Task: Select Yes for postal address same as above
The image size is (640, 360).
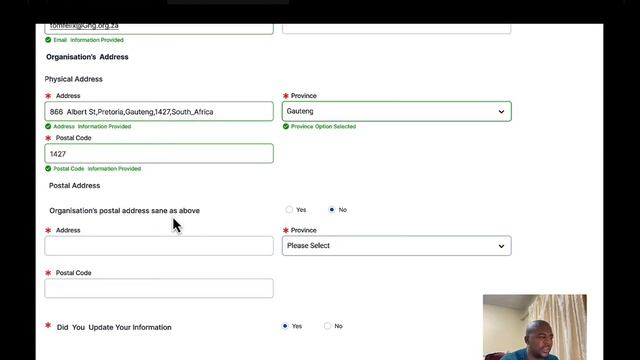Action: 289,210
